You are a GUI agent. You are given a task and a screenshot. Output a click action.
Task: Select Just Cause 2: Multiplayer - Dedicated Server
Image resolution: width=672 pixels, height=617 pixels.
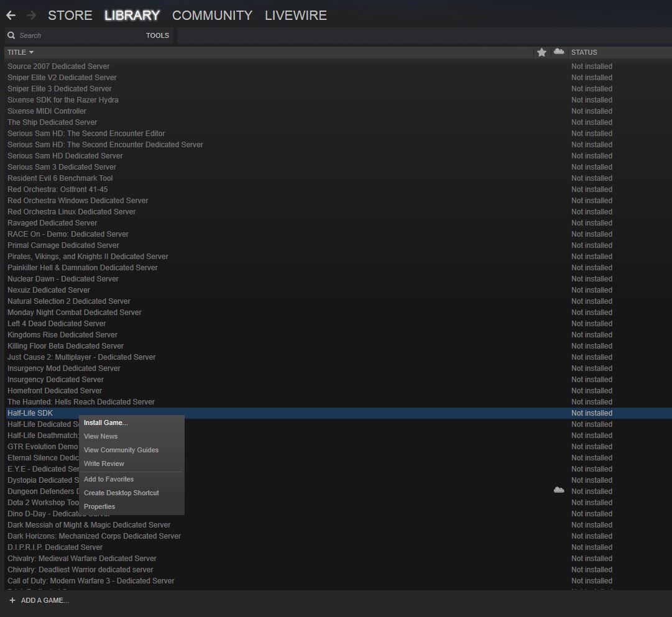coord(338,357)
